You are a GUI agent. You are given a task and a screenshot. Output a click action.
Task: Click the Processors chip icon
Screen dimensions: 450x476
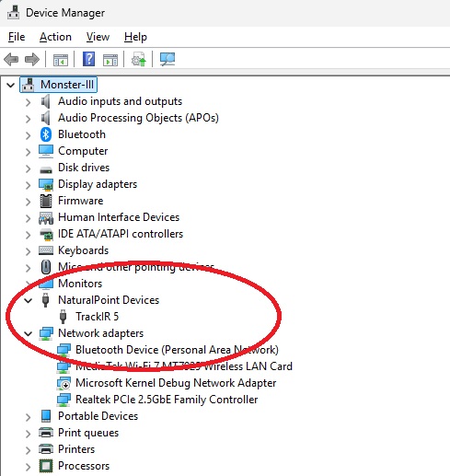[46, 466]
